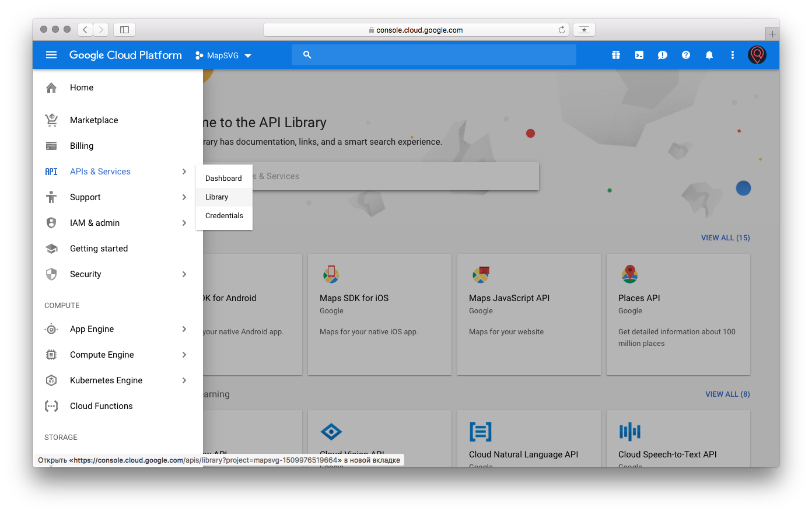812x514 pixels.
Task: Click the Places API pin icon
Action: coord(630,274)
